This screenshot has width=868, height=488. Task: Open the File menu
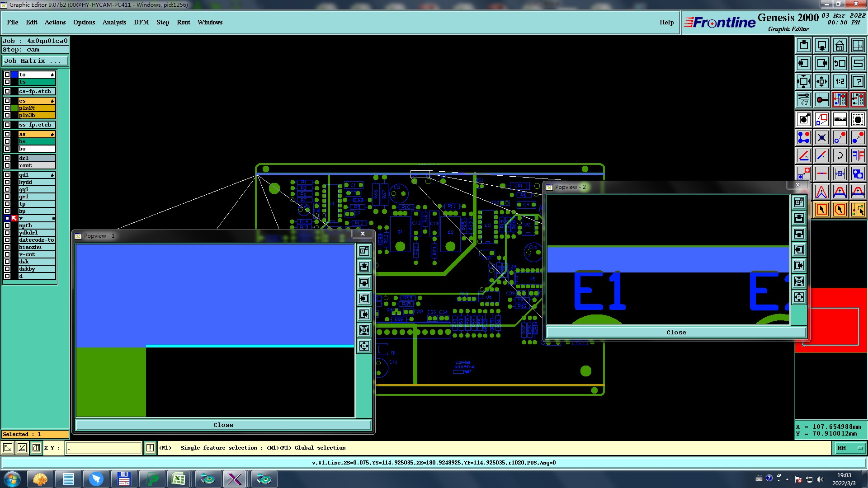13,22
